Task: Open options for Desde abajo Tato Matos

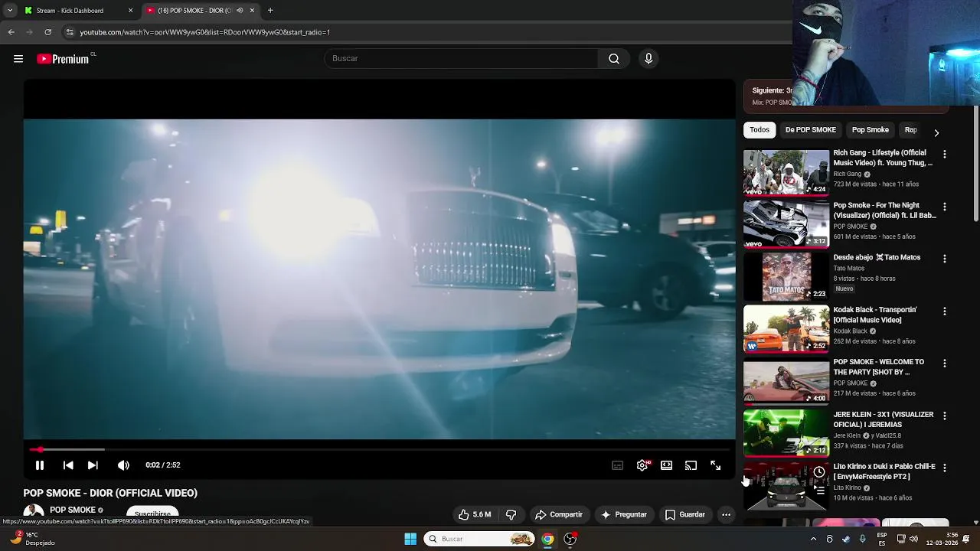Action: [945, 259]
